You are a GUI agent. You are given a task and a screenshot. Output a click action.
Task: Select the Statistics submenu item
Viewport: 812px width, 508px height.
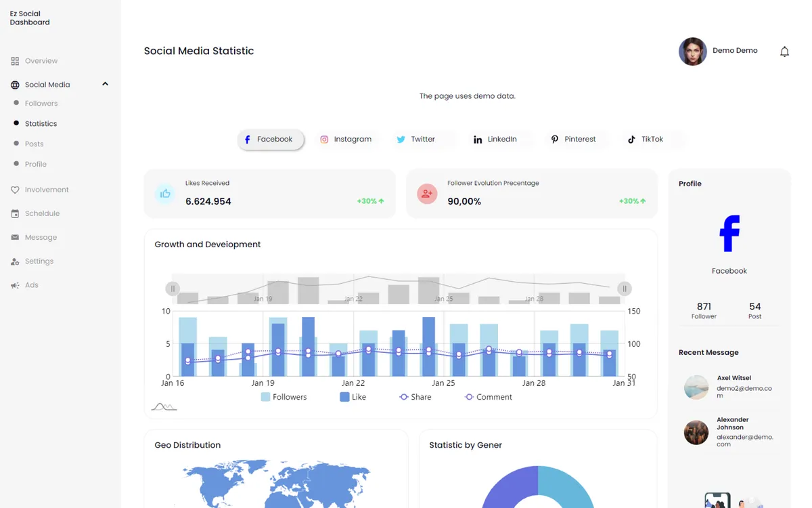[41, 124]
